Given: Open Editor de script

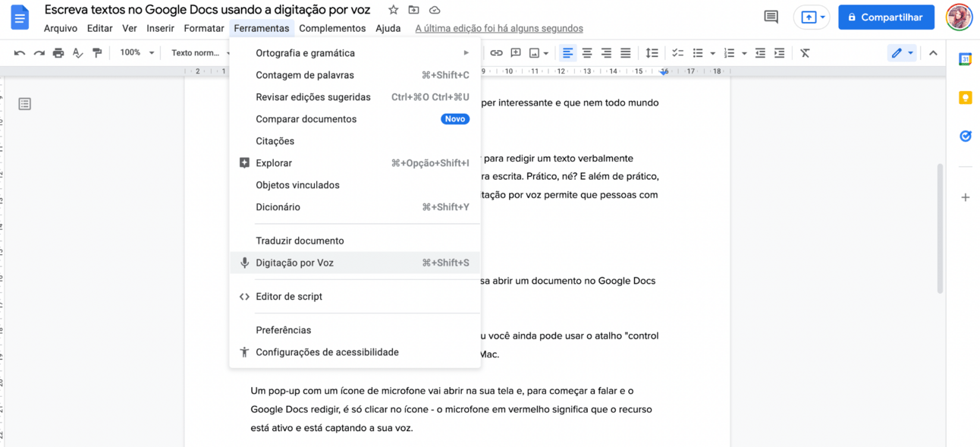Looking at the screenshot, I should [355, 297].
